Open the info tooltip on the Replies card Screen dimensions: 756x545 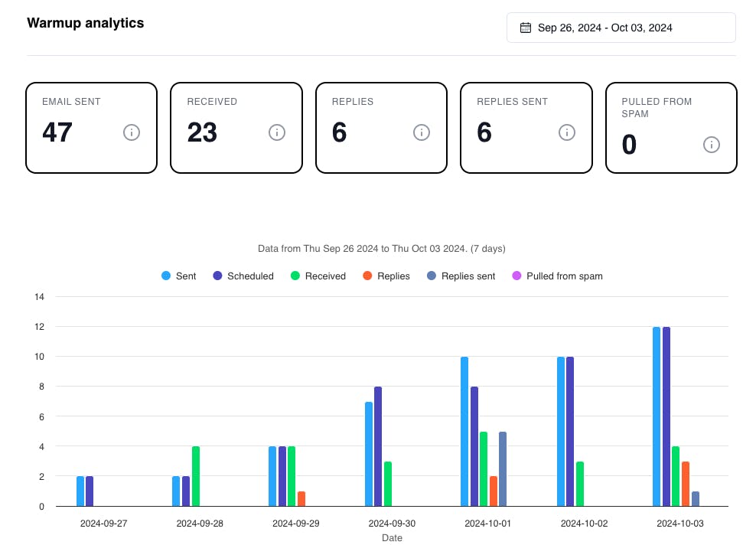[x=422, y=132]
